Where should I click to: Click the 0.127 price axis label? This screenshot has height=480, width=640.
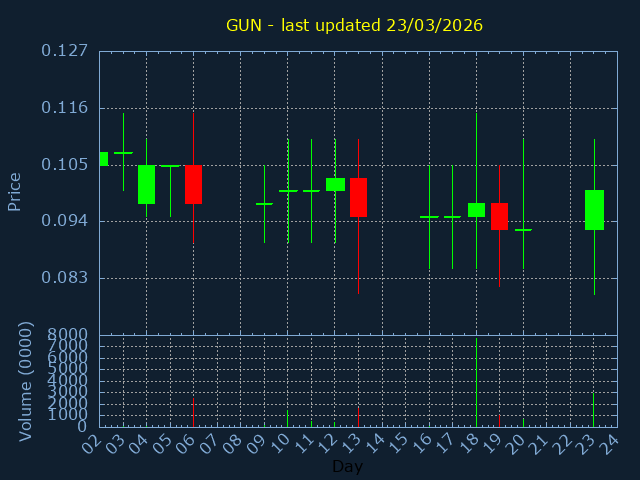coord(65,51)
